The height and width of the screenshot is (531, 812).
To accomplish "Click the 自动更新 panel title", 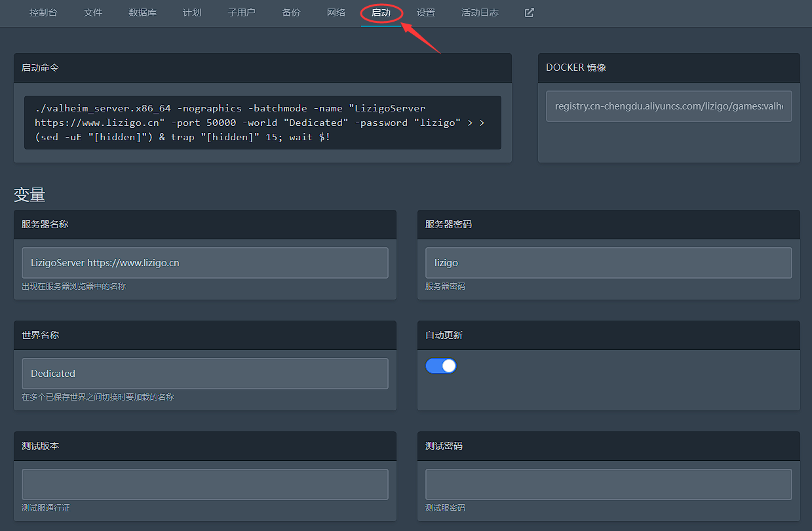I will pyautogui.click(x=444, y=335).
